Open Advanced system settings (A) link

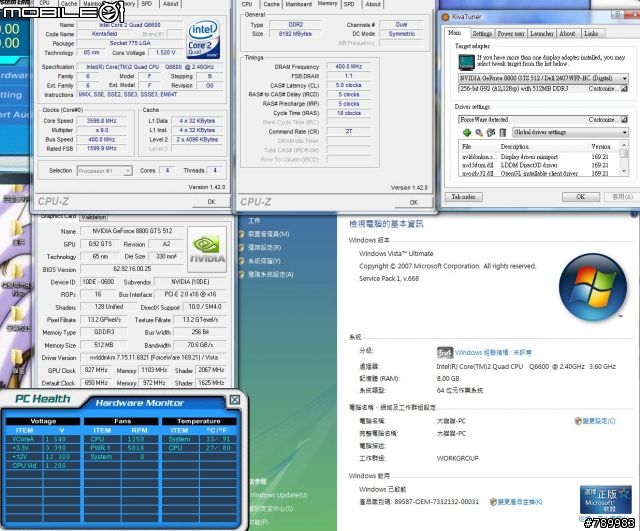click(271, 274)
